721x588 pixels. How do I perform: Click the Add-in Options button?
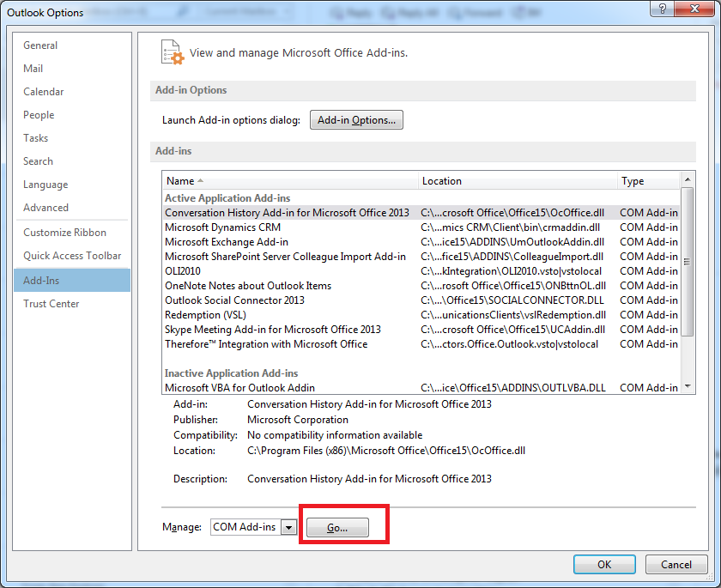pyautogui.click(x=356, y=119)
